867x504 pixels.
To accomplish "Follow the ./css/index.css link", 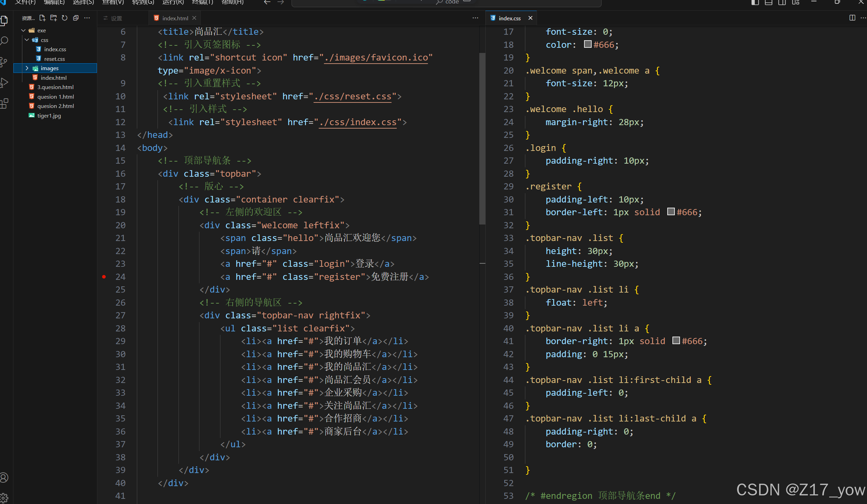I will tap(358, 122).
